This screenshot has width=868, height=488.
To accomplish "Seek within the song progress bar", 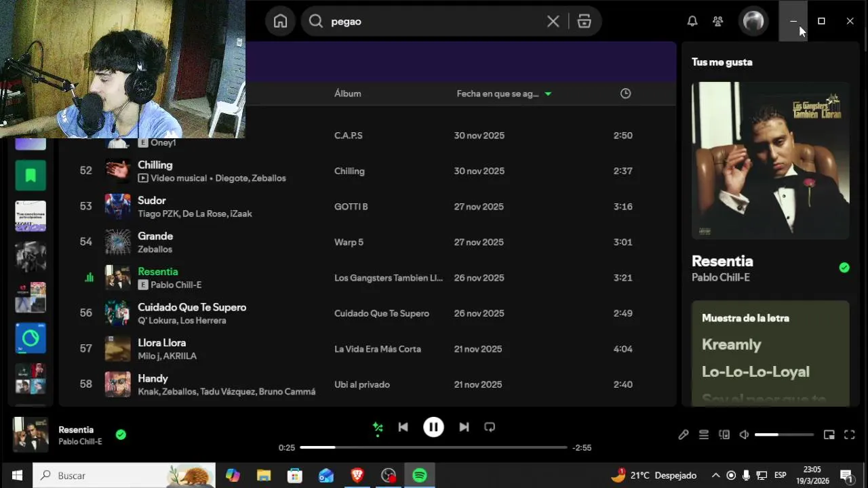I will [x=433, y=447].
